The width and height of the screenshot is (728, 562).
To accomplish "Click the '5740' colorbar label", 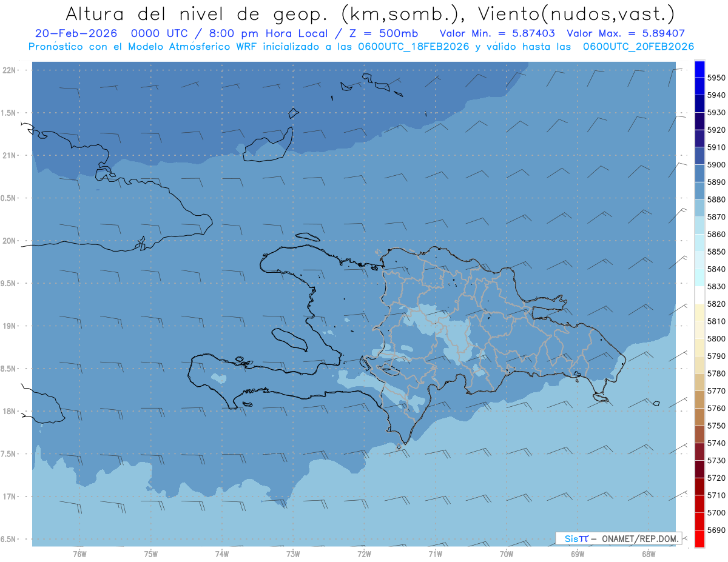I will (x=716, y=443).
